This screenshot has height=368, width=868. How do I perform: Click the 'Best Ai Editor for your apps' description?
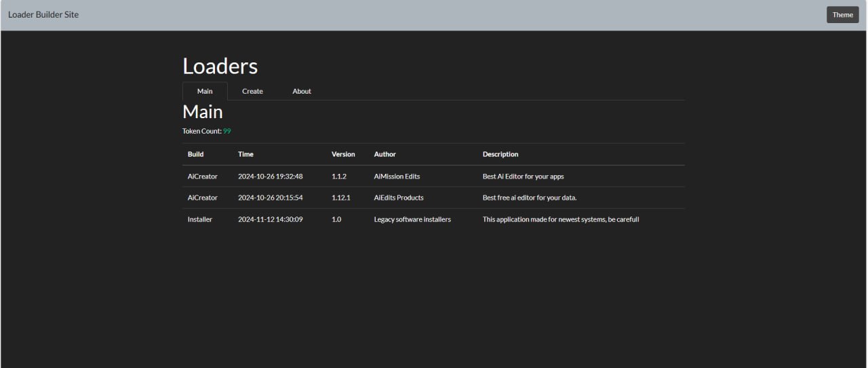[x=523, y=177]
